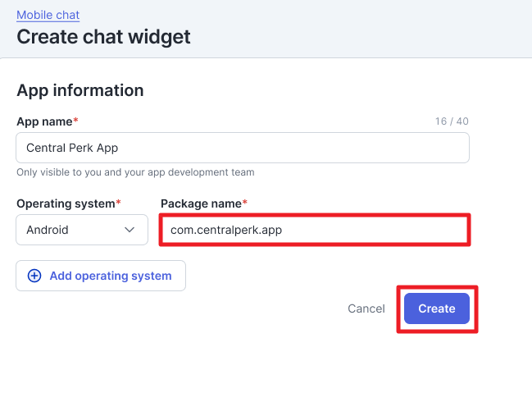Click the 'Android' text in the selector
This screenshot has width=532, height=393.
point(48,230)
